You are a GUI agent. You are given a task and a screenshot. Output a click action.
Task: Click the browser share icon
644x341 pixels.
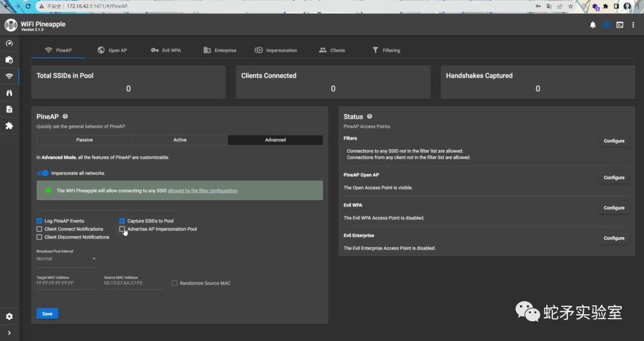click(560, 6)
